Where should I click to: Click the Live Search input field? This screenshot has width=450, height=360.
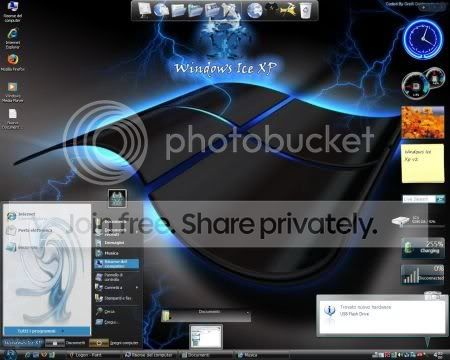click(x=419, y=199)
